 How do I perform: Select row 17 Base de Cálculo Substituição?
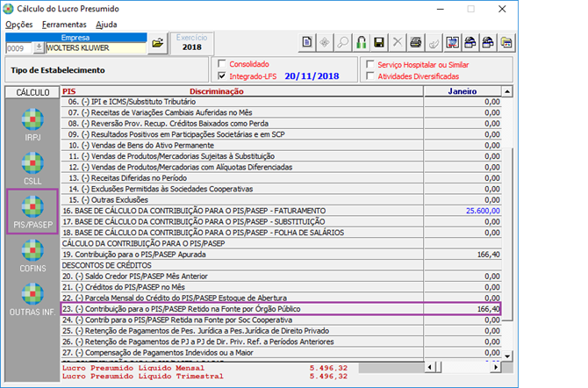(281, 221)
